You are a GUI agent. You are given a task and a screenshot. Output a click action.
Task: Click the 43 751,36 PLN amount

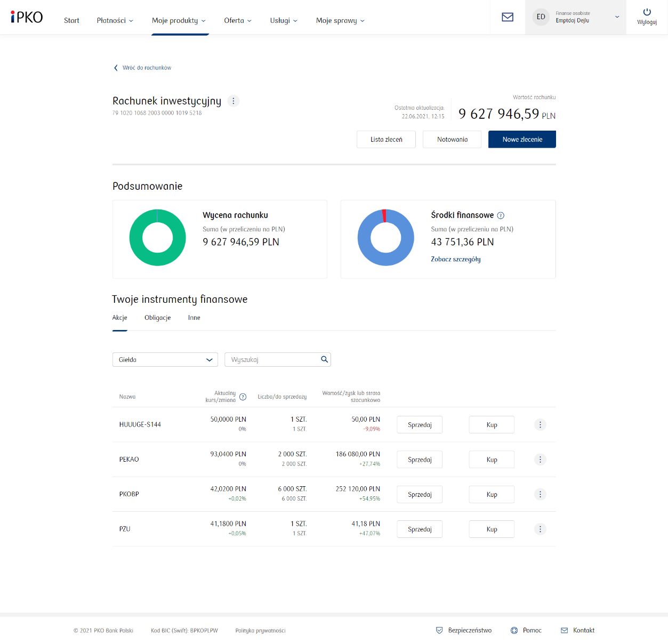click(x=463, y=242)
